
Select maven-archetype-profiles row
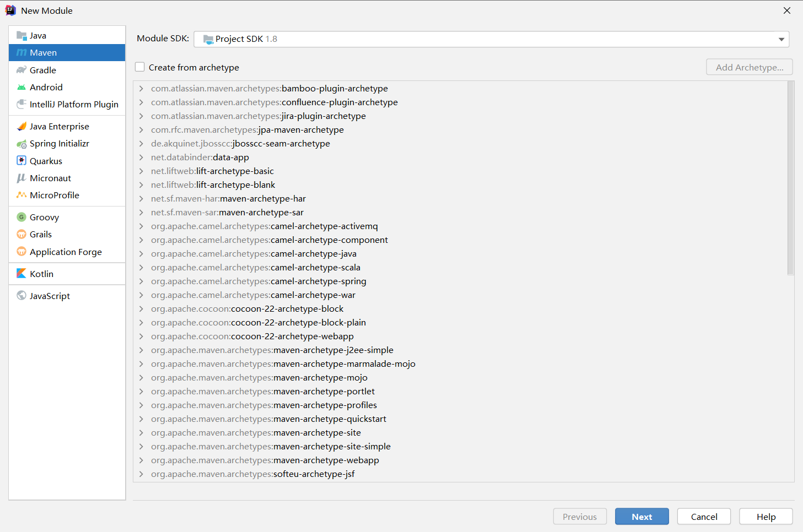460,405
